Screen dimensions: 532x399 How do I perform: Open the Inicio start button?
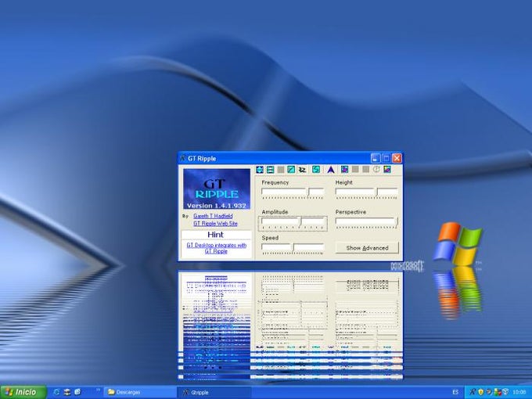tap(23, 392)
